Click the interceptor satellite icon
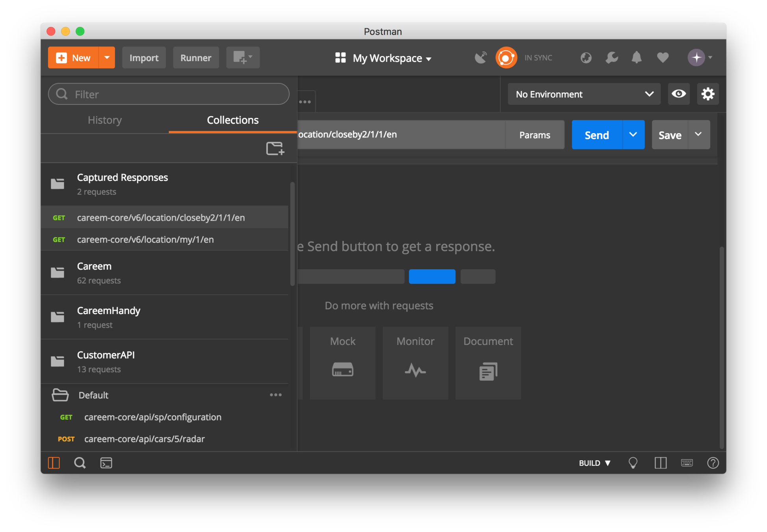Image resolution: width=767 pixels, height=532 pixels. (481, 58)
